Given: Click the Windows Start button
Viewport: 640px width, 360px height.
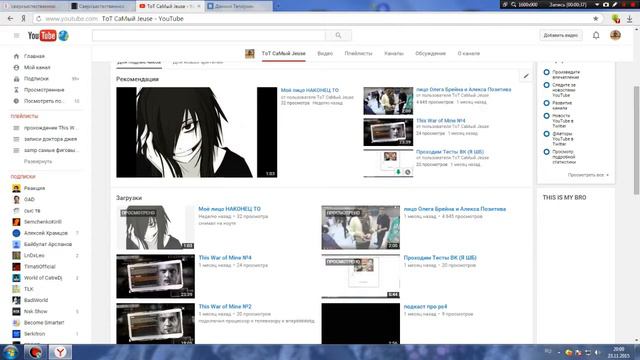Looking at the screenshot, I should 11,352.
